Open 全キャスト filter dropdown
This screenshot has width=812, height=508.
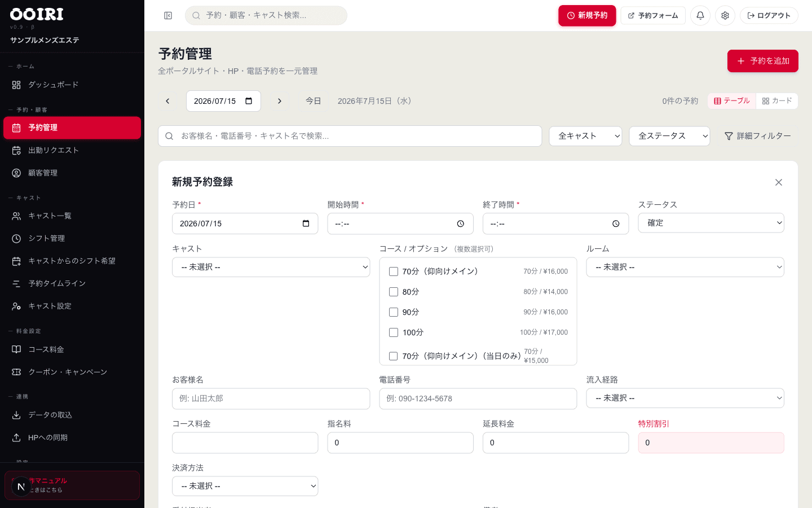pyautogui.click(x=585, y=136)
